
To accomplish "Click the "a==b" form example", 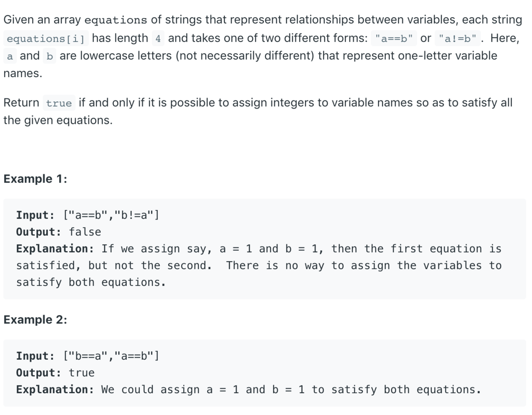I will coord(394,39).
